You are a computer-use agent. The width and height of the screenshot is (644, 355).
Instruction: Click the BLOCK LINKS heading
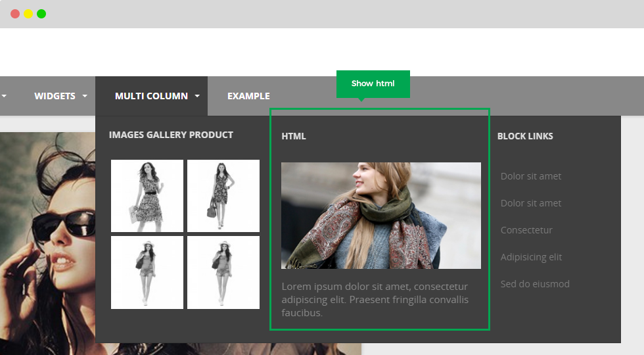click(x=525, y=137)
